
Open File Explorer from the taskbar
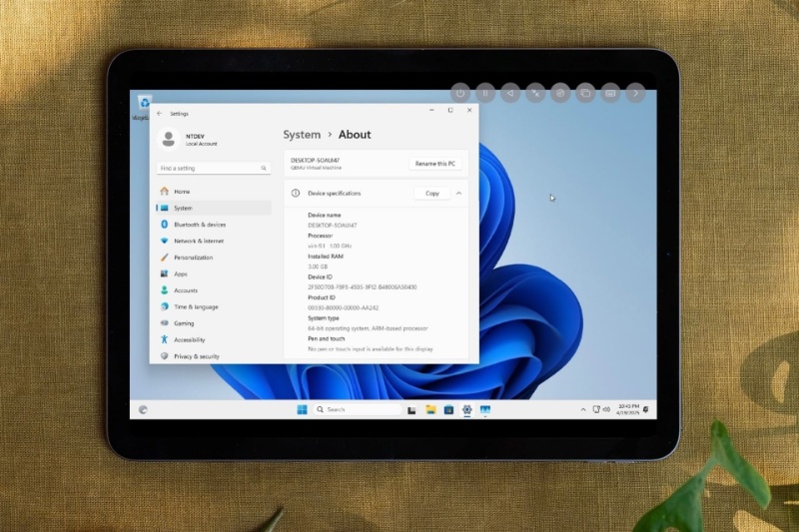pyautogui.click(x=430, y=409)
